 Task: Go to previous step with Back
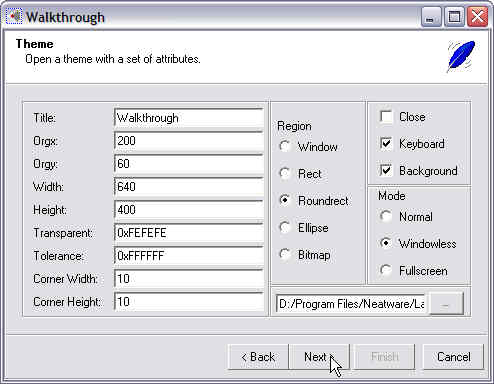pos(258,357)
